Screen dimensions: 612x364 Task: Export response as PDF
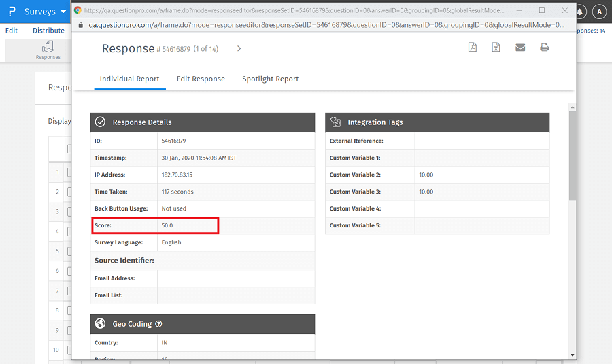[x=473, y=48]
